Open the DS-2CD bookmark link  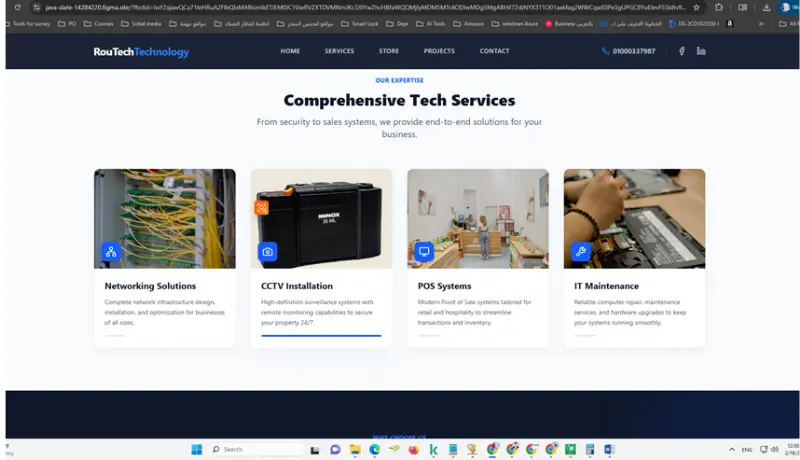coord(694,24)
